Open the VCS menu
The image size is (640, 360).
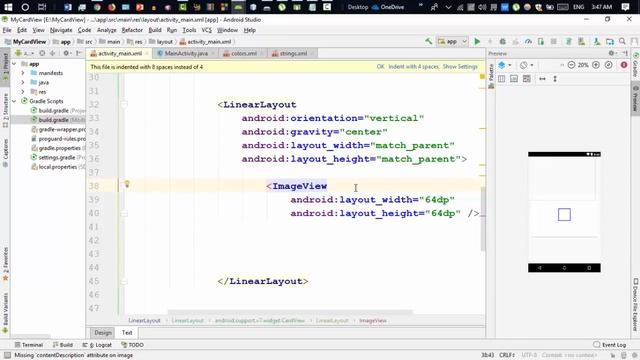coord(207,30)
